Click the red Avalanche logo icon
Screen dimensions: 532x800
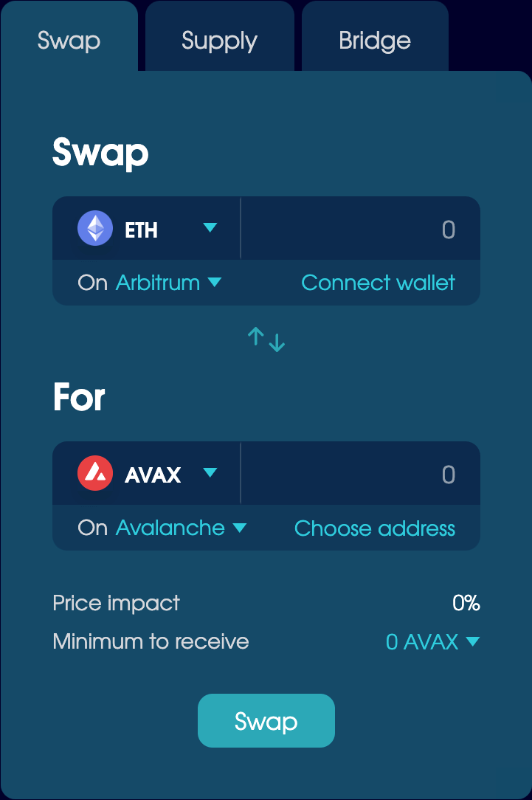coord(95,473)
